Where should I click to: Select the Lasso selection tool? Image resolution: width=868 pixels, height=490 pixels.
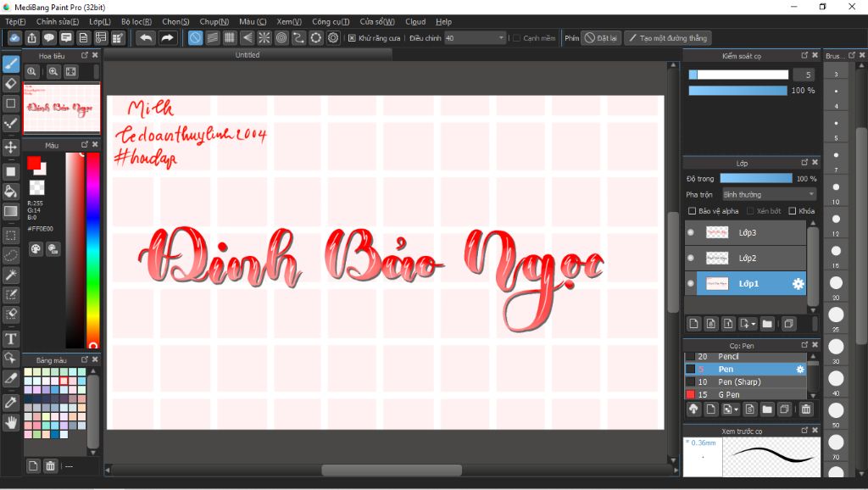pyautogui.click(x=11, y=255)
